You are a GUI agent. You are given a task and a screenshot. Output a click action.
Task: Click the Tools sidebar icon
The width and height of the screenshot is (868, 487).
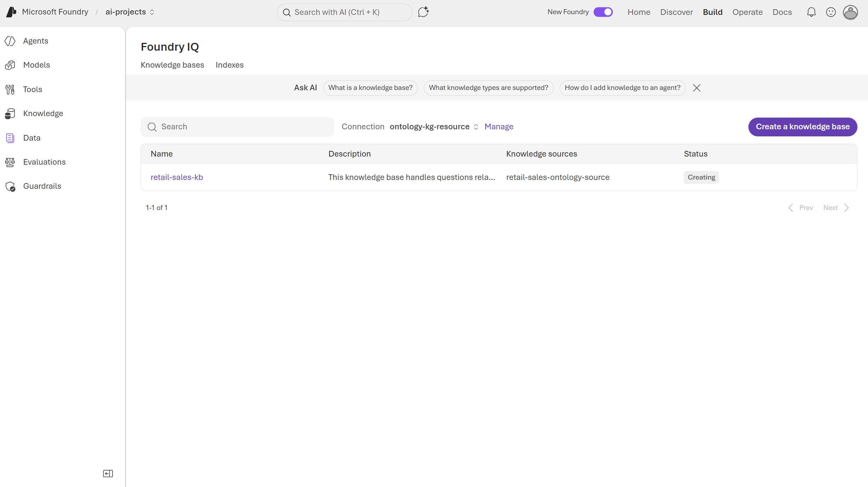(10, 90)
